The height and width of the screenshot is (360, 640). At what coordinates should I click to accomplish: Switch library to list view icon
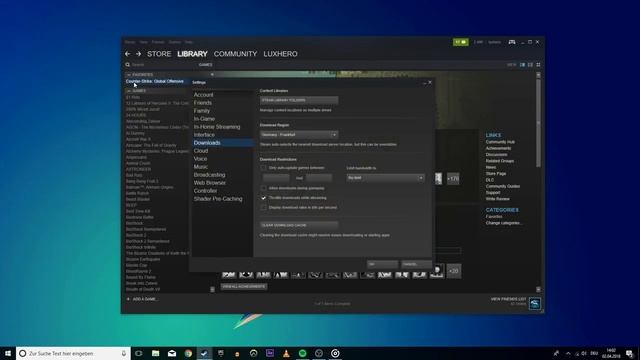click(x=530, y=65)
